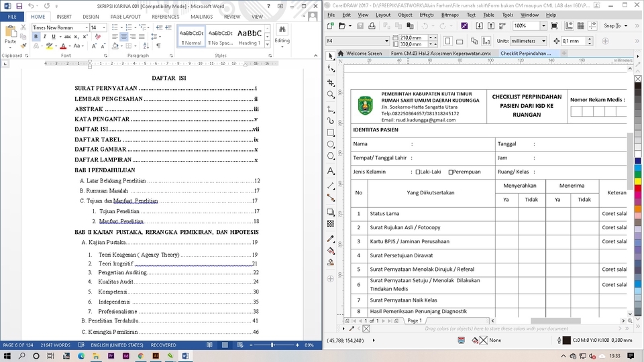644x362 pixels.
Task: Click the Export icon in CorelDRAW toolbar
Action: pyautogui.click(x=491, y=26)
